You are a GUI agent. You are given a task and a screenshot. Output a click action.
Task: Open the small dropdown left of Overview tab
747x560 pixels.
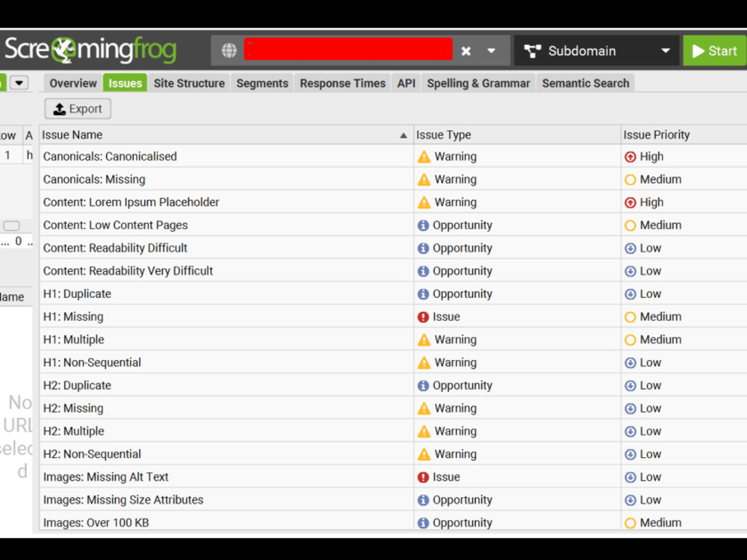(x=19, y=83)
